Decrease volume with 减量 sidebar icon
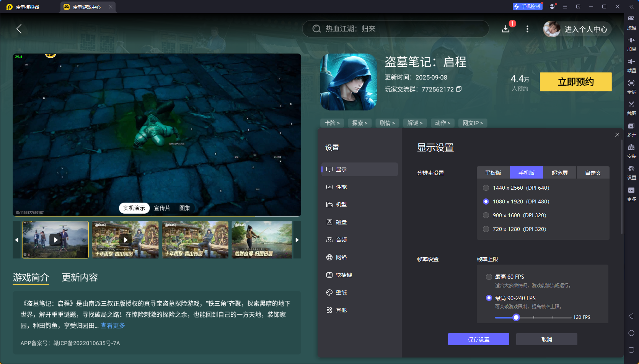 pos(631,65)
